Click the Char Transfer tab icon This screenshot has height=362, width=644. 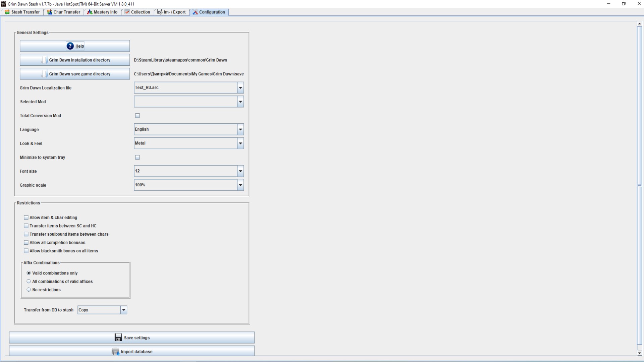pyautogui.click(x=50, y=12)
